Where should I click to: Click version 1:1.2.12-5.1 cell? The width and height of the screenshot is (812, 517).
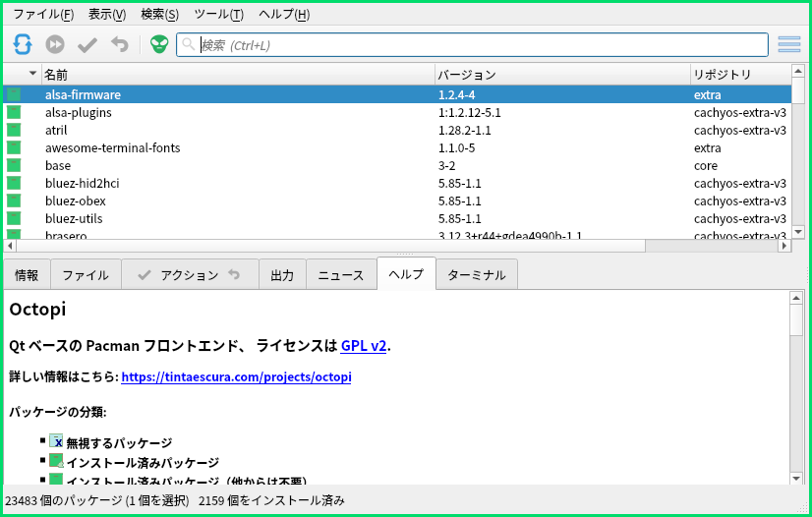469,112
